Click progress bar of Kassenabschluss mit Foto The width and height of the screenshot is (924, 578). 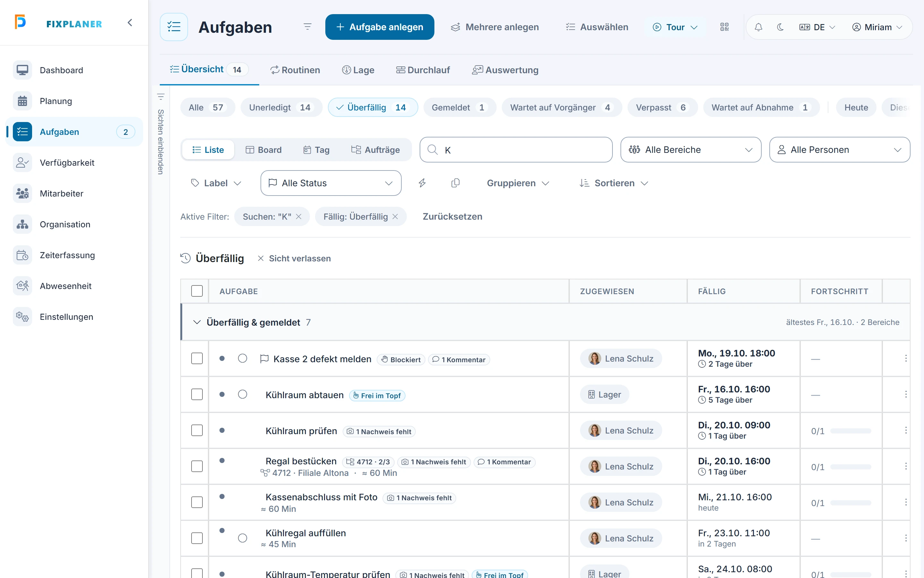tap(851, 503)
